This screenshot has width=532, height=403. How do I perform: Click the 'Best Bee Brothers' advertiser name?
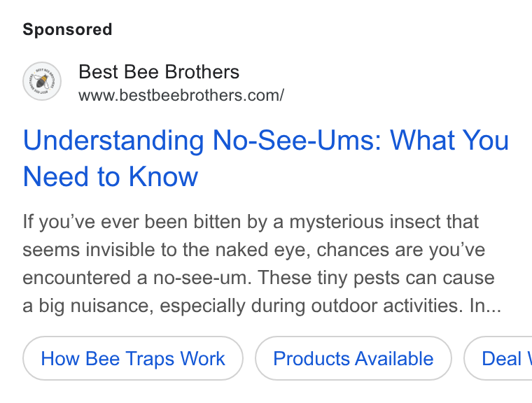pos(159,72)
